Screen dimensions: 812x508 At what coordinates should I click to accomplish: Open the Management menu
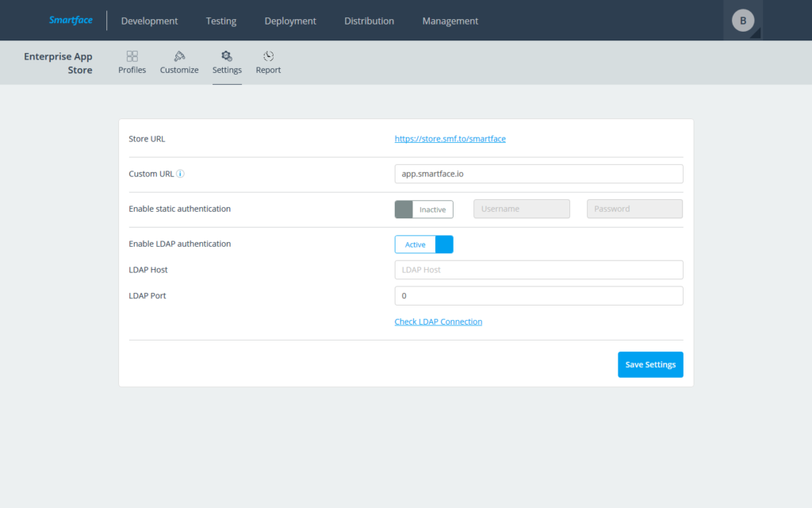(x=450, y=21)
